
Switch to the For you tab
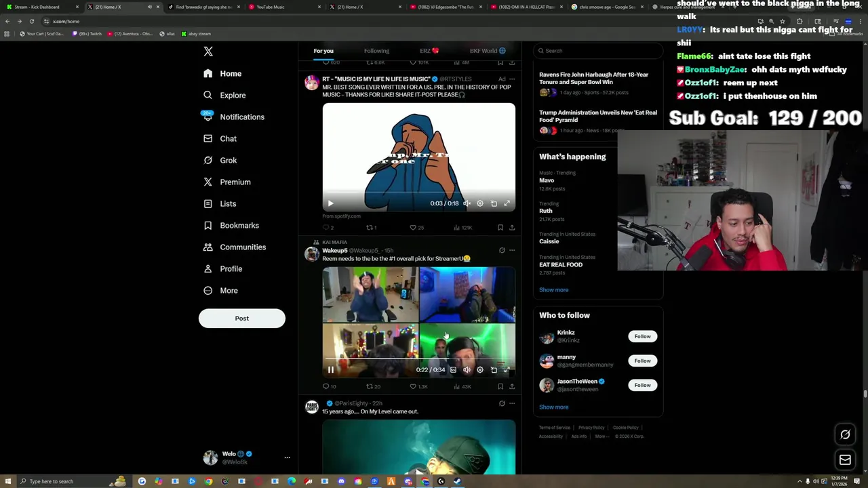coord(323,51)
